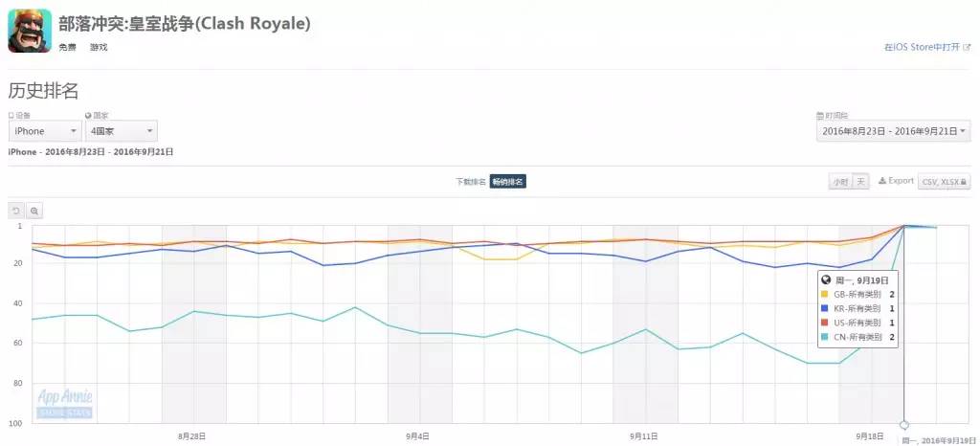Click the timeline marker circle on the axis
Viewport: 980px width, 446px height.
click(904, 424)
